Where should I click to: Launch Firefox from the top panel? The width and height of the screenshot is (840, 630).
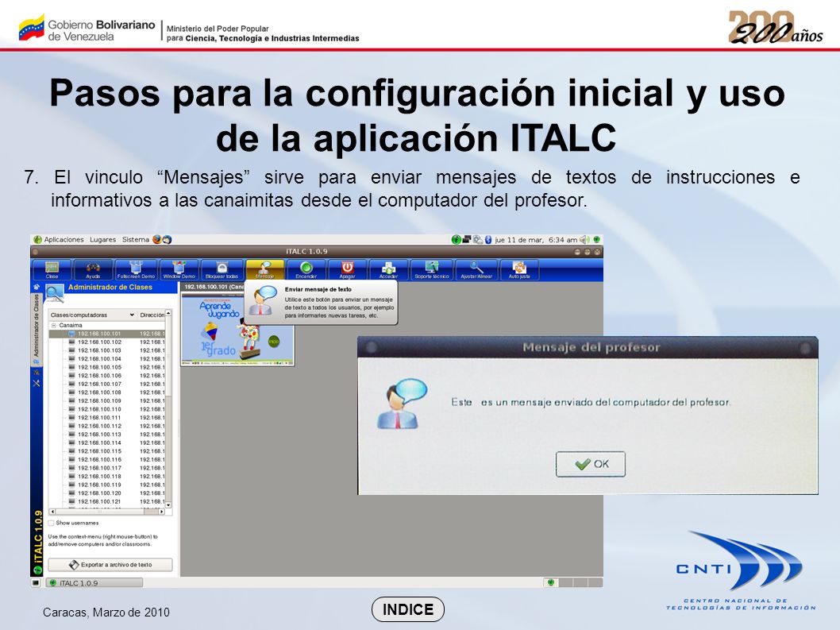pyautogui.click(x=157, y=240)
